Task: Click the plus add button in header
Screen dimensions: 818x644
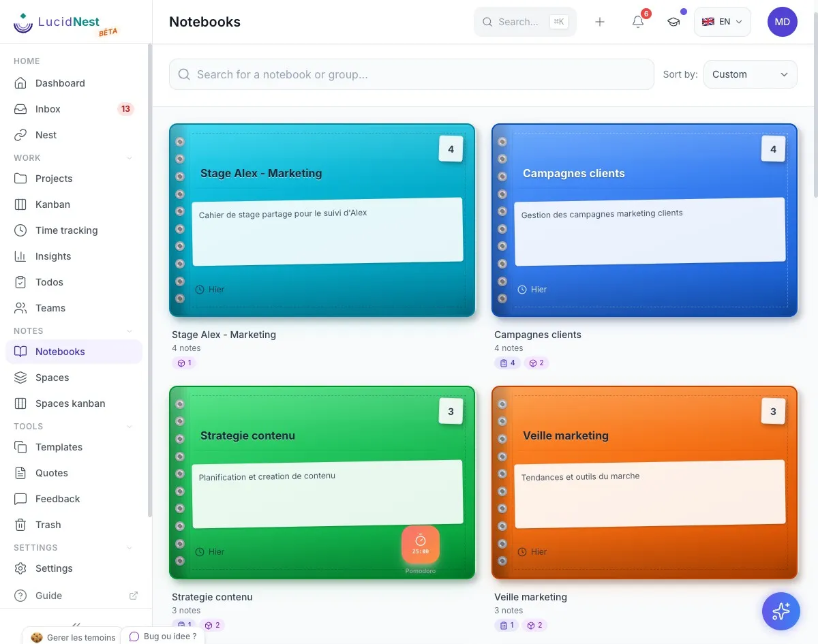Action: tap(600, 22)
